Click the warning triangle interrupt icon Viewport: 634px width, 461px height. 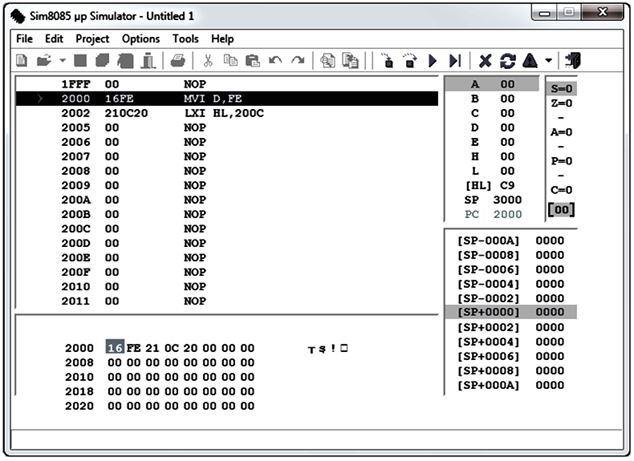[x=530, y=61]
